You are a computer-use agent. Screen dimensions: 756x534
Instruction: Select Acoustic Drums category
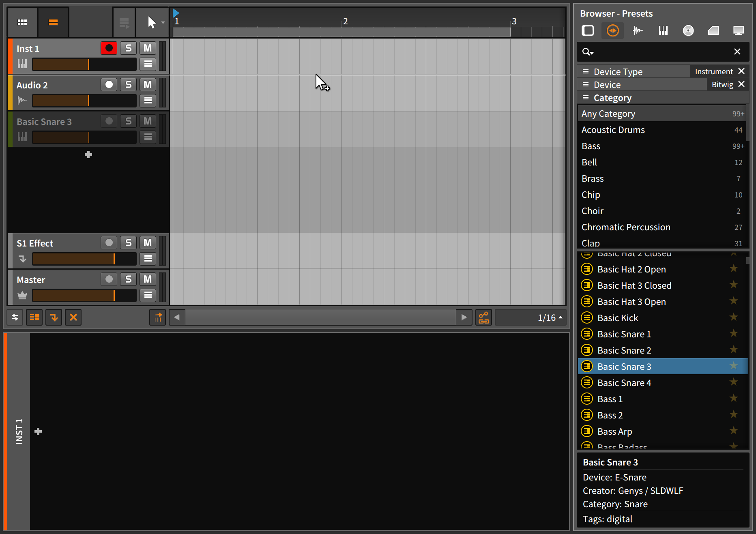[613, 130]
